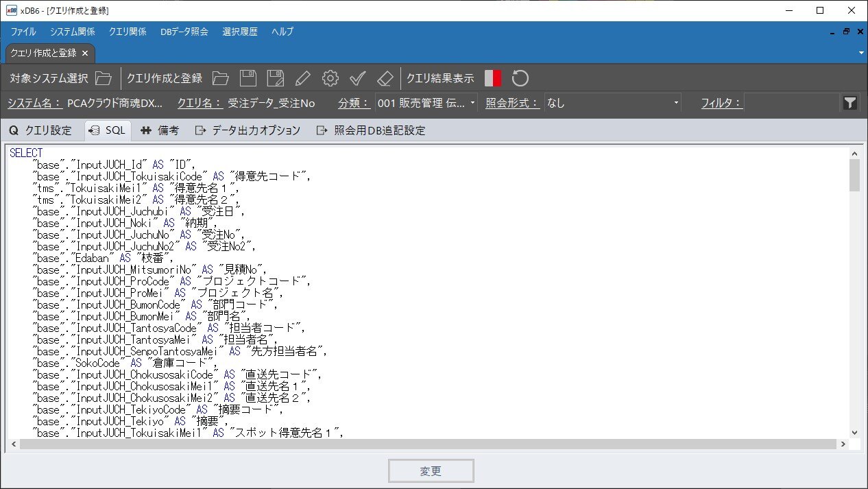
Task: Open the 照会用DB追記設定 tab
Action: tap(371, 130)
